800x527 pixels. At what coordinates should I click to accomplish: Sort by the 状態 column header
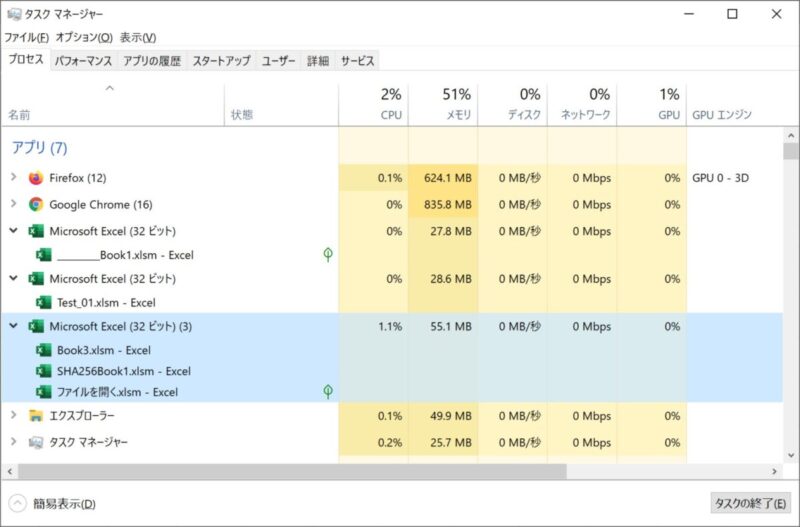pos(281,105)
